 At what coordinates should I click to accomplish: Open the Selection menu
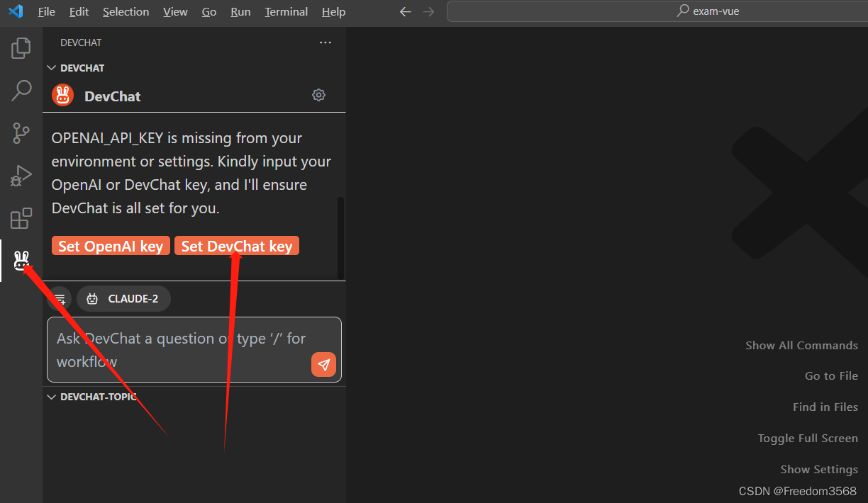coord(126,11)
